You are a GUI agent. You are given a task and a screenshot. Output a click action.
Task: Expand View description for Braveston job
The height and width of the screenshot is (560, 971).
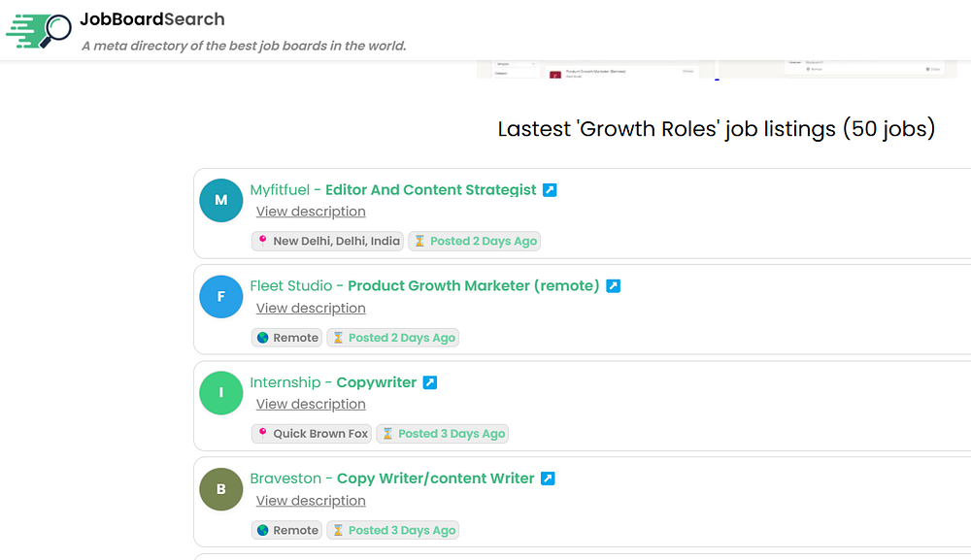pos(311,501)
